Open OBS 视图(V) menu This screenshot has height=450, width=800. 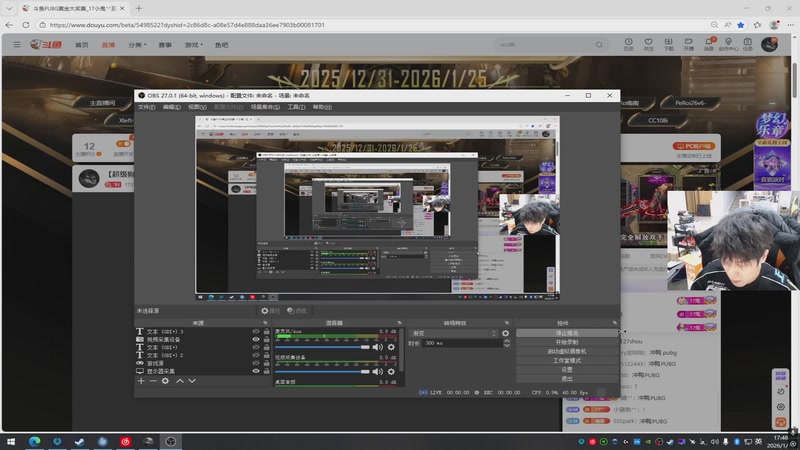[197, 107]
